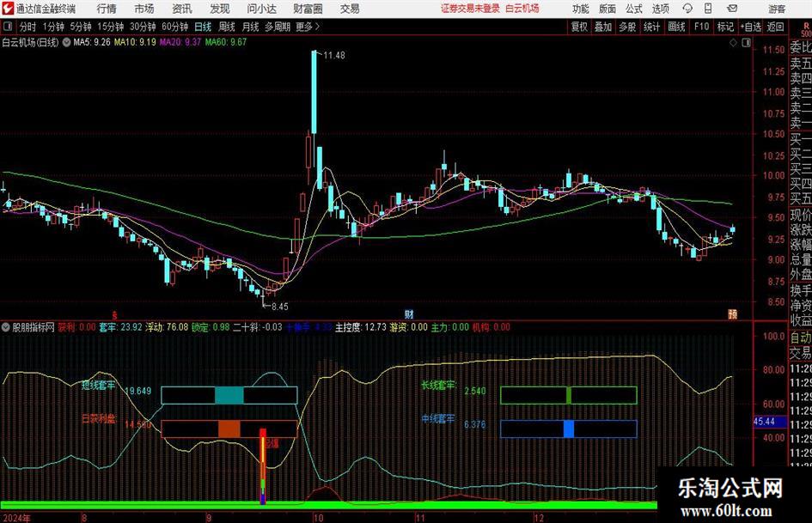Open the 资讯 menu
812x523 pixels.
point(182,9)
